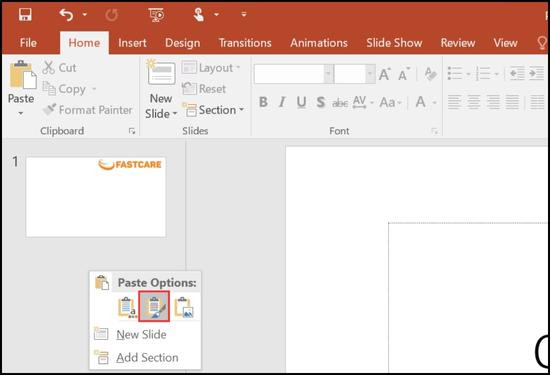This screenshot has height=375, width=550.
Task: Increase font size icon
Action: coord(384,74)
